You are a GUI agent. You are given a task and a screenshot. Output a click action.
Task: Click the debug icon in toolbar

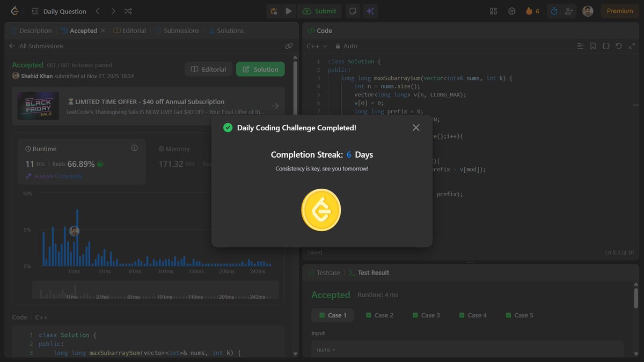click(x=274, y=11)
